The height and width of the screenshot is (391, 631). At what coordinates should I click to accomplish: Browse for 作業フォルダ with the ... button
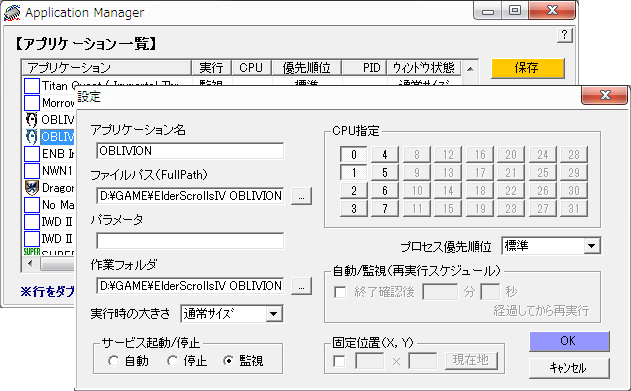pos(301,286)
